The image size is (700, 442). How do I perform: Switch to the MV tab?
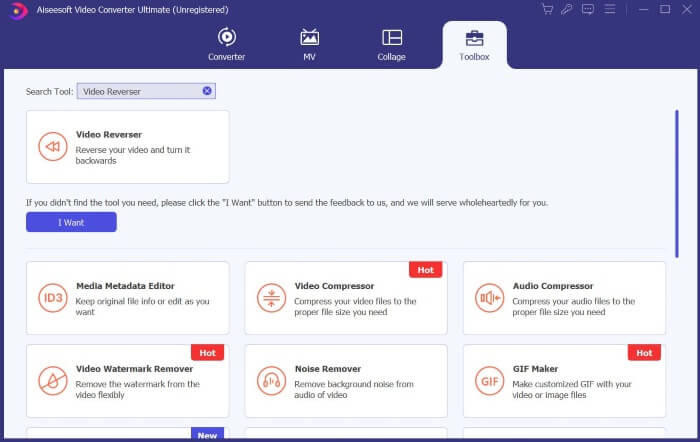(309, 45)
